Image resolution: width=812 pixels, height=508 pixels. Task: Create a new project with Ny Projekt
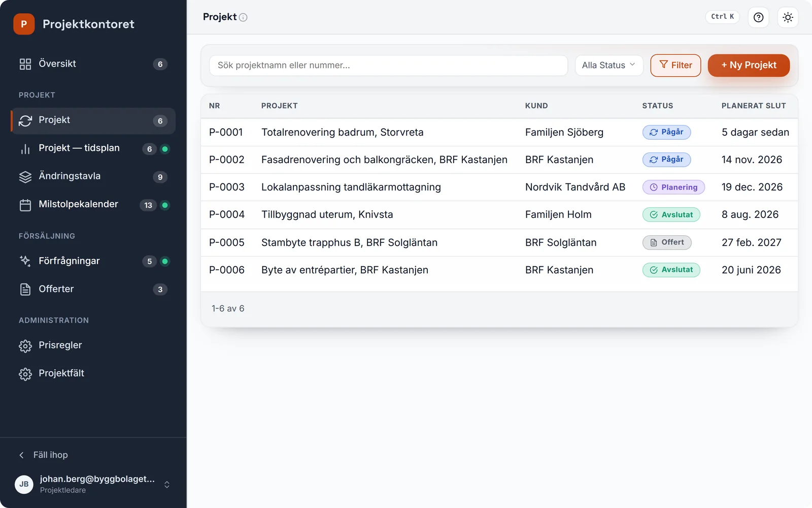coord(749,65)
